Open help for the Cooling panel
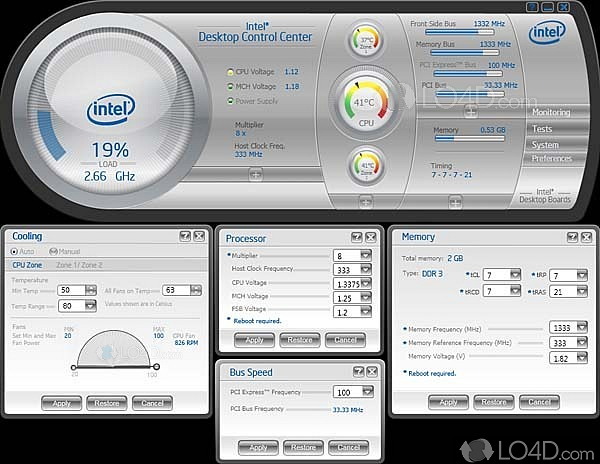Image resolution: width=600 pixels, height=464 pixels. point(184,236)
